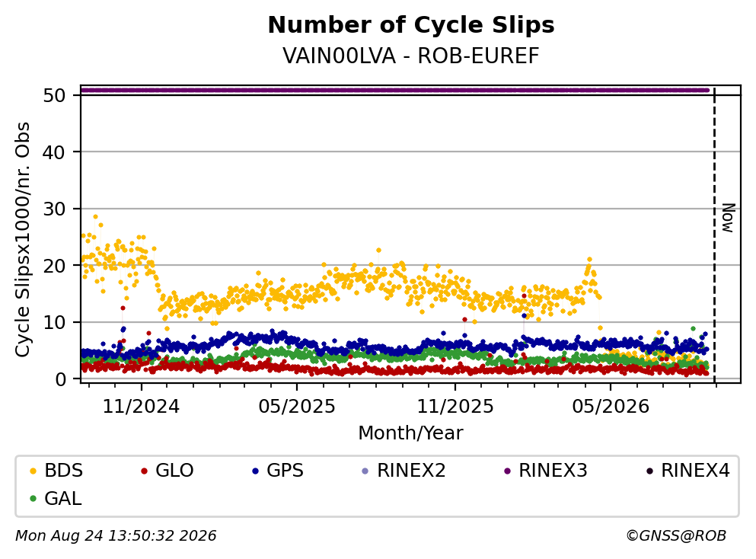This screenshot has width=756, height=559.
Task: Click the RINEX3 purple legend marker
Action: [x=507, y=471]
